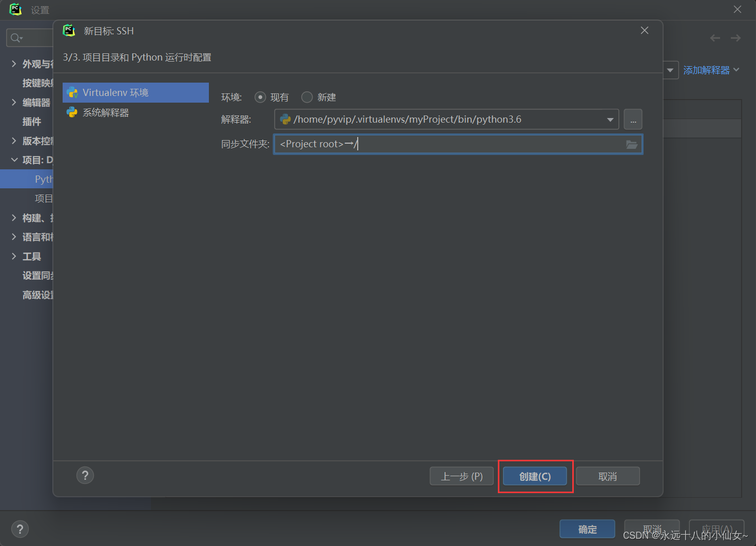Close the 新目标: SSH dialog

(645, 30)
